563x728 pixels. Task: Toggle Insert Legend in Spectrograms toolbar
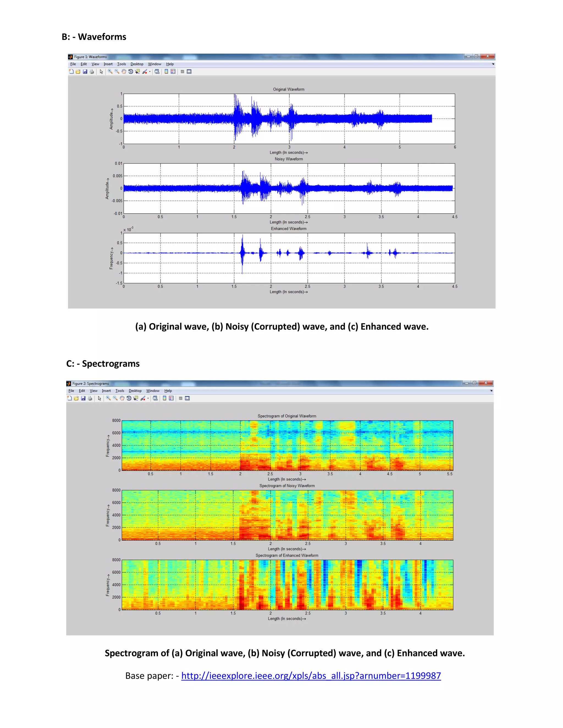pos(171,398)
